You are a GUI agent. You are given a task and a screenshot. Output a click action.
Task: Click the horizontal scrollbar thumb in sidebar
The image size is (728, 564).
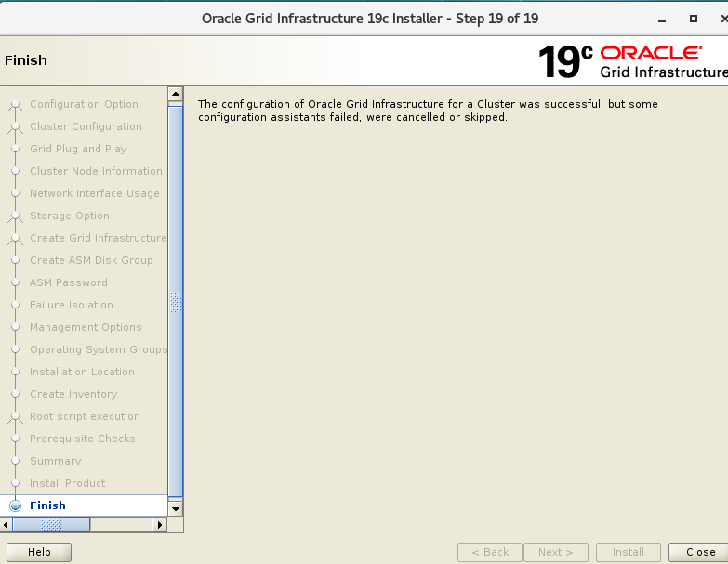click(51, 525)
